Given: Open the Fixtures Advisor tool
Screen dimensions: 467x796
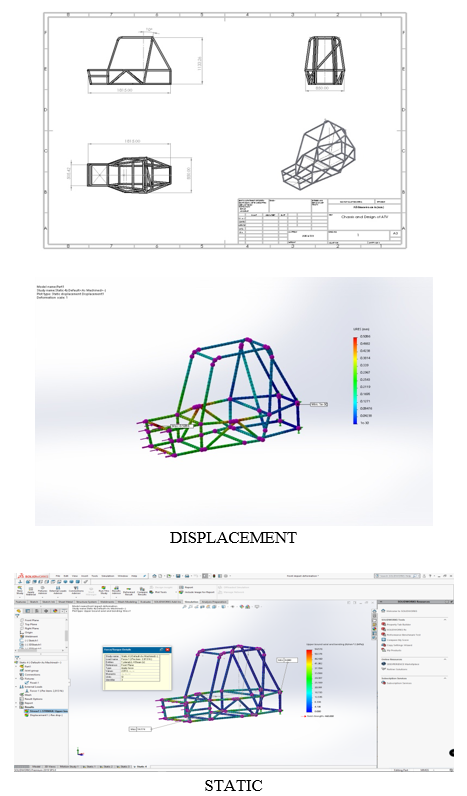Looking at the screenshot, I should [43, 591].
